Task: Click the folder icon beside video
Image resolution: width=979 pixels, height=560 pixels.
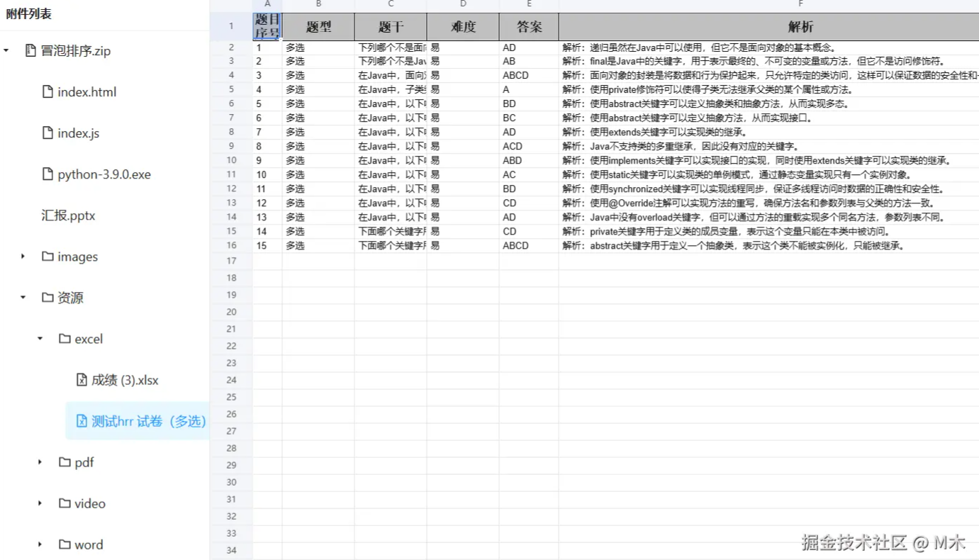Action: click(x=65, y=503)
